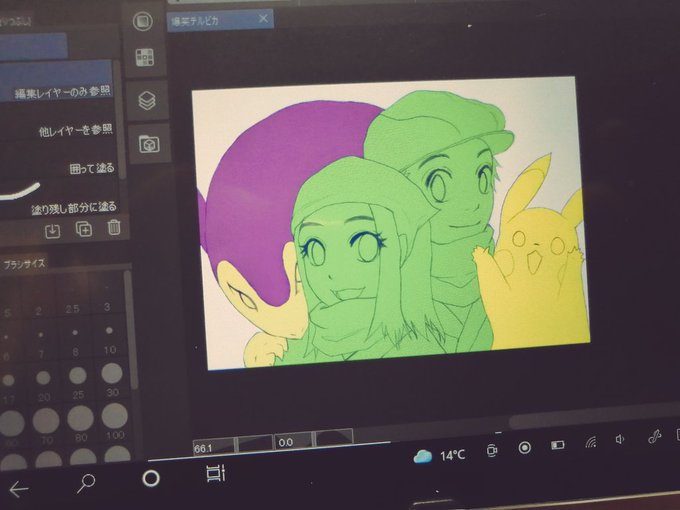
Task: Select sub tool 編集レイヤーのみ参照
Action: [x=56, y=82]
